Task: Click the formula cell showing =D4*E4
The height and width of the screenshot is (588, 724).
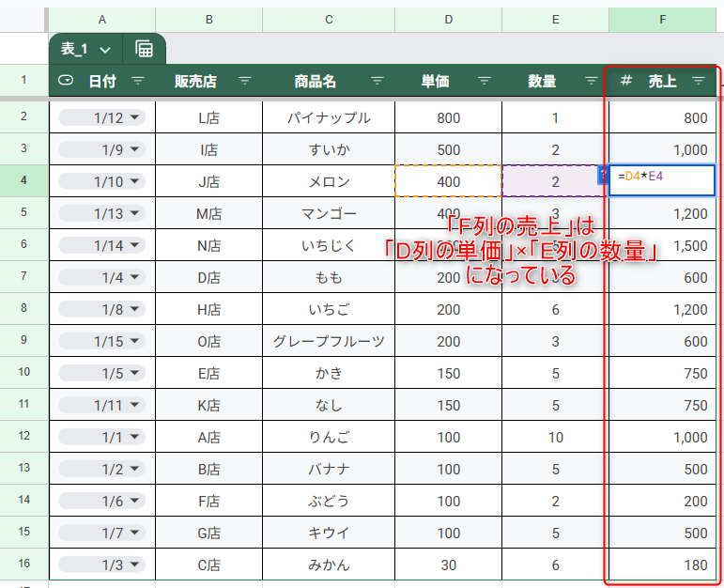Action: [662, 181]
